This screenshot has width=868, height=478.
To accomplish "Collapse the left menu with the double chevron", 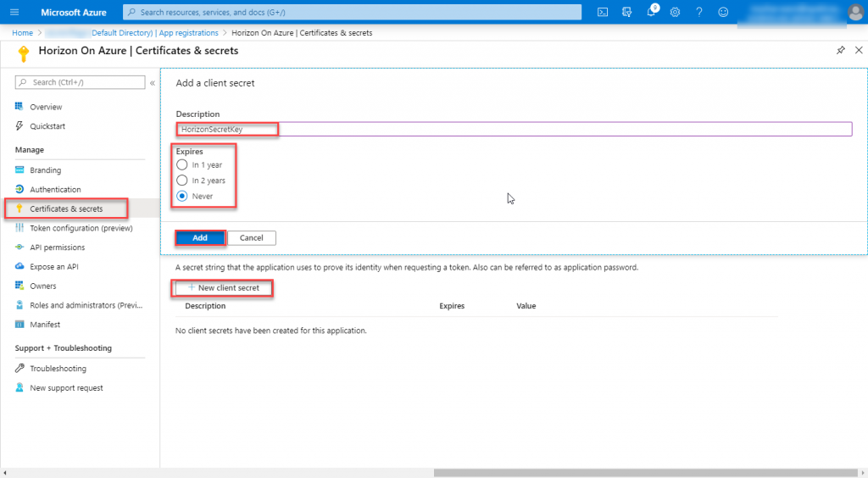I will click(x=153, y=83).
